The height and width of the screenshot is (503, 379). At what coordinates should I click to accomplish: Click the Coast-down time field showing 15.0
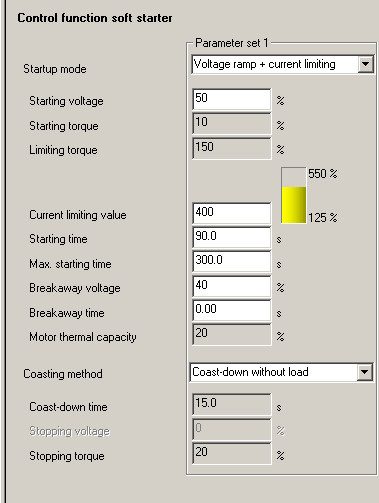click(x=231, y=404)
